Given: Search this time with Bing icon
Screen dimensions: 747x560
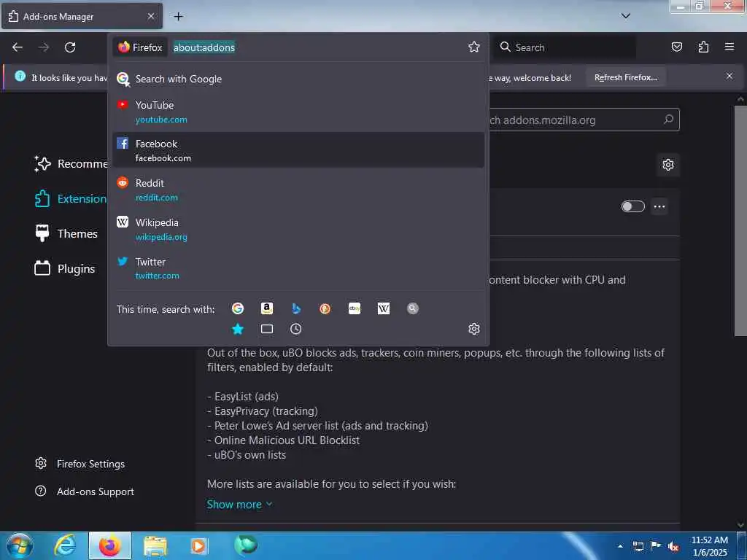Looking at the screenshot, I should pos(296,308).
